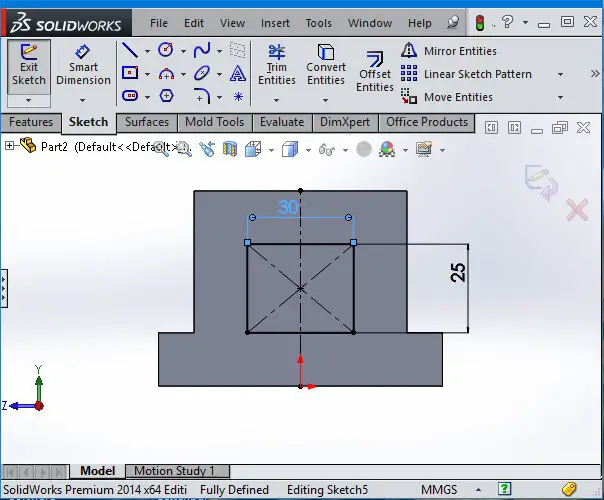604x500 pixels.
Task: Switch to the Evaluate tab
Action: (282, 122)
